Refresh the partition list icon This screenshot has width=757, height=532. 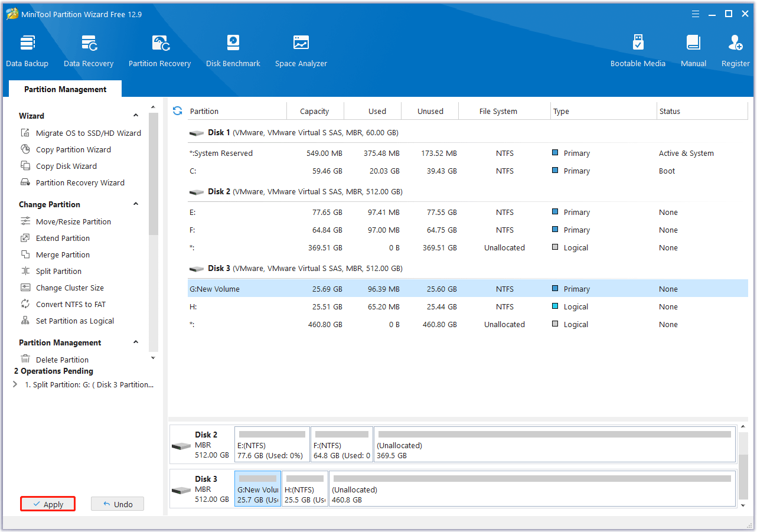[x=177, y=111]
